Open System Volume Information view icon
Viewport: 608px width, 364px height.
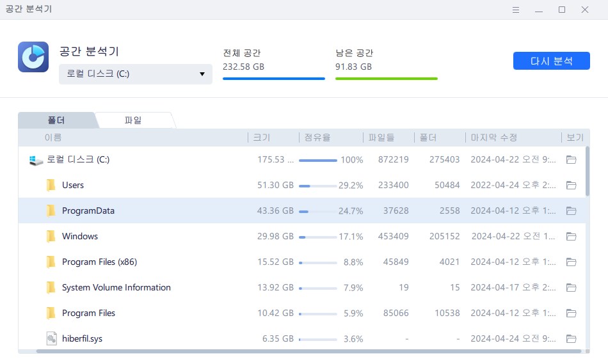[x=572, y=288]
